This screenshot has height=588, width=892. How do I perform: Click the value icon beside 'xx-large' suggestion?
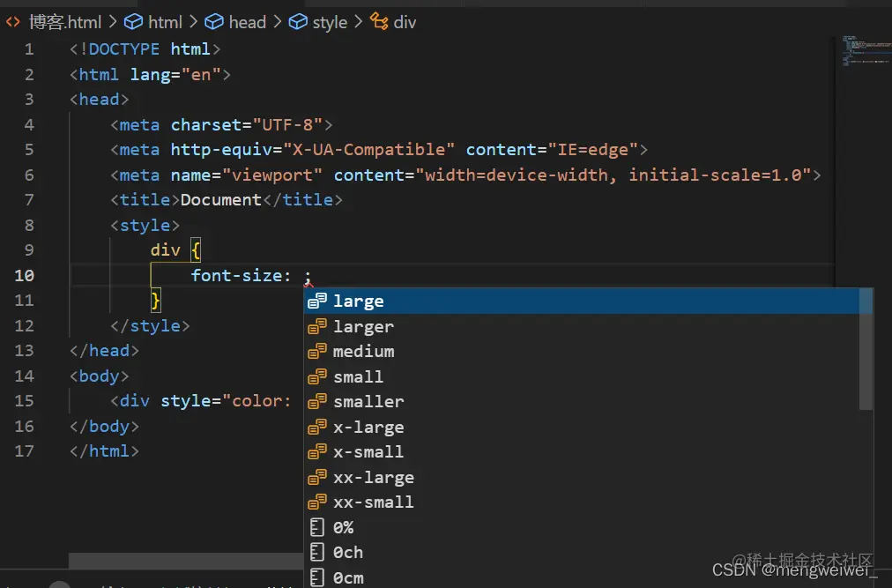(317, 477)
